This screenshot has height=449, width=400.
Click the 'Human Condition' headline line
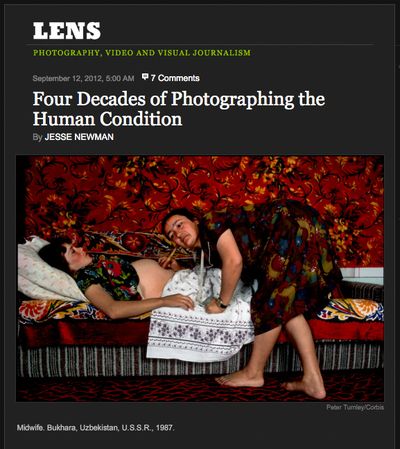[107, 119]
